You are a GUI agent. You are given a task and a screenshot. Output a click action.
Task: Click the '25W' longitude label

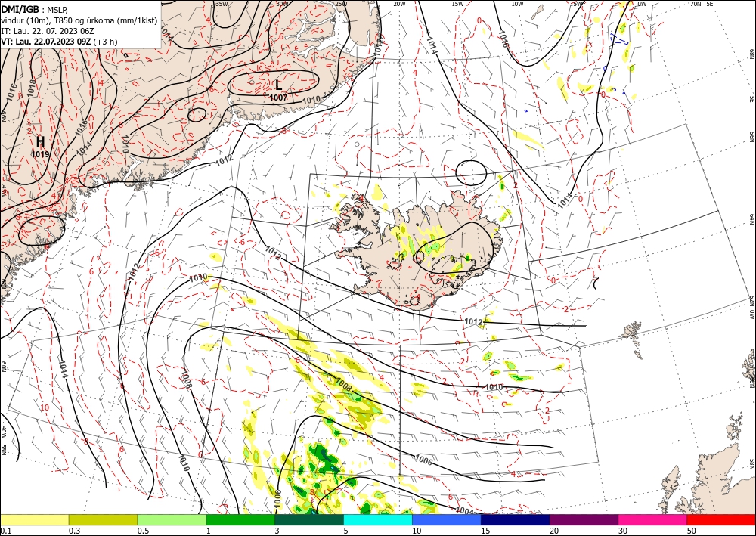pos(341,4)
